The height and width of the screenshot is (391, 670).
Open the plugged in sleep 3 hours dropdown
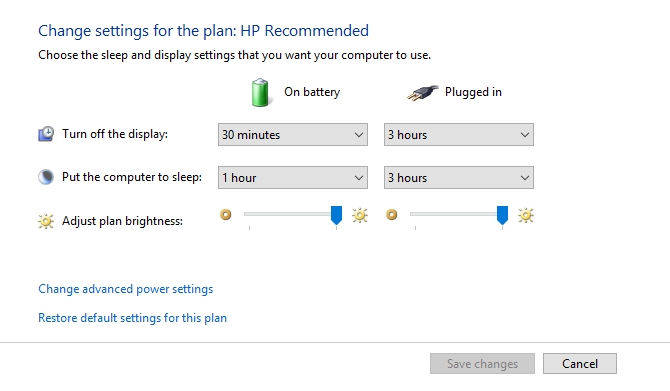click(458, 177)
